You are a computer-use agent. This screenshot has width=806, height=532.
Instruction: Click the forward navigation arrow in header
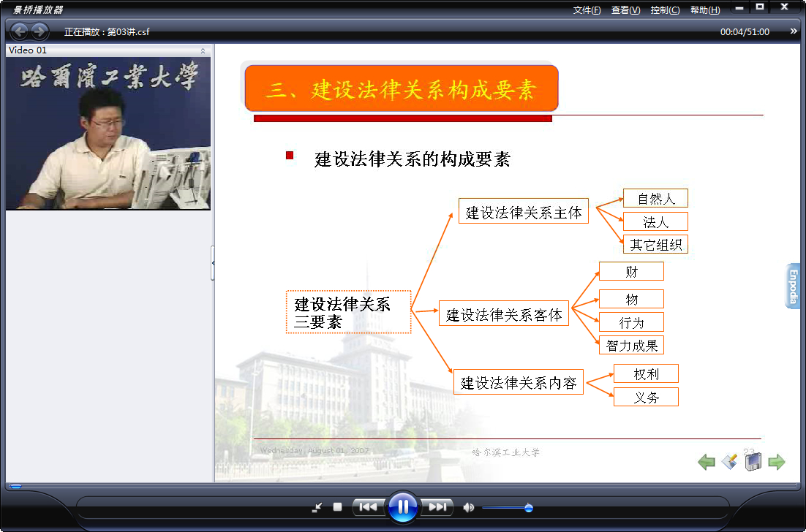pos(39,32)
